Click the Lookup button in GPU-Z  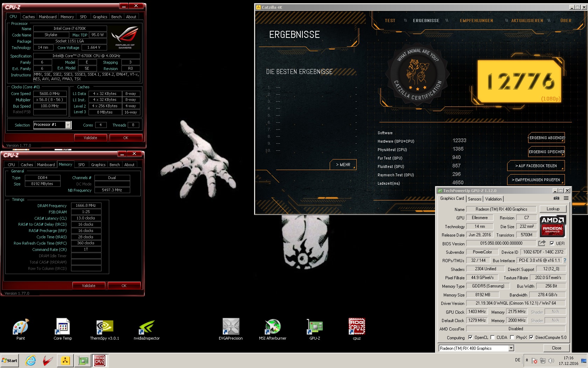(x=553, y=209)
